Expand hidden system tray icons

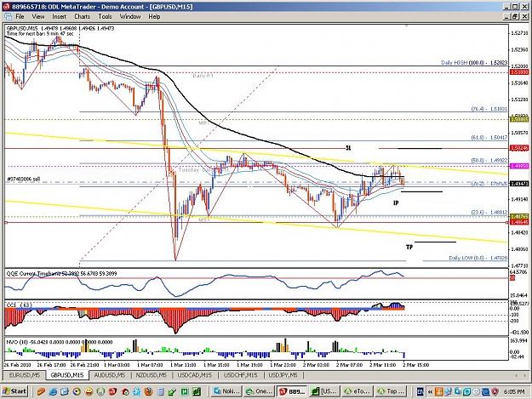click(x=430, y=391)
